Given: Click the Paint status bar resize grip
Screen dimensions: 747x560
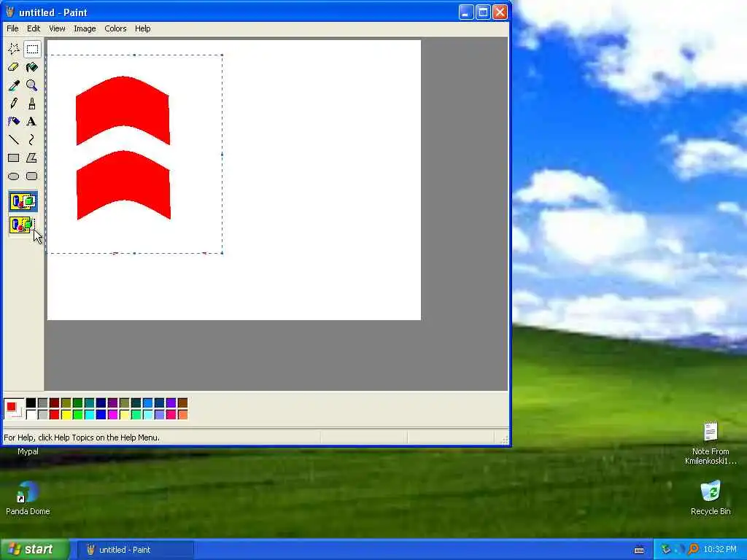Looking at the screenshot, I should coord(504,440).
